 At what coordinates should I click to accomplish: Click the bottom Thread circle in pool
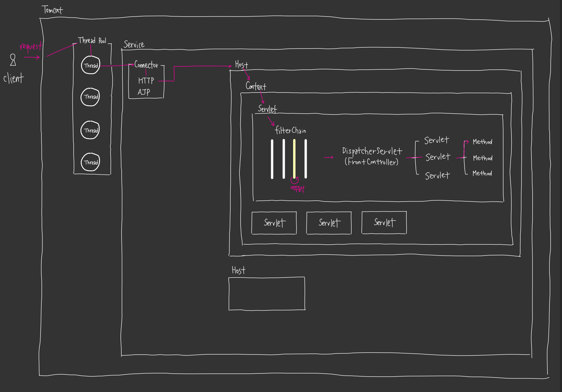[90, 162]
